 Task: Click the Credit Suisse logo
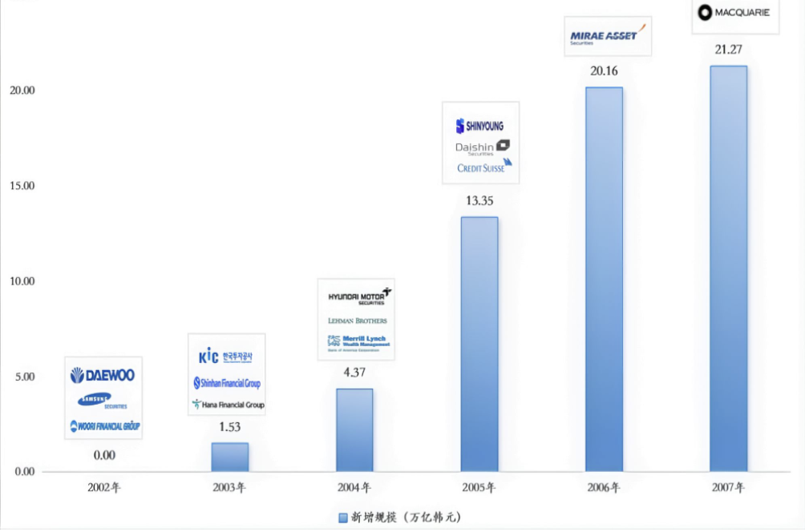pos(484,166)
